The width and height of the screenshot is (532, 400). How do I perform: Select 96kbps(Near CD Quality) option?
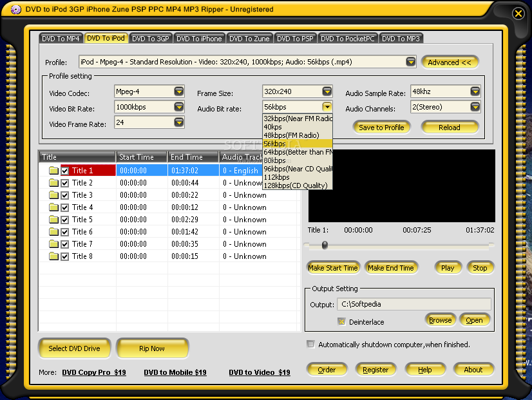pos(298,169)
